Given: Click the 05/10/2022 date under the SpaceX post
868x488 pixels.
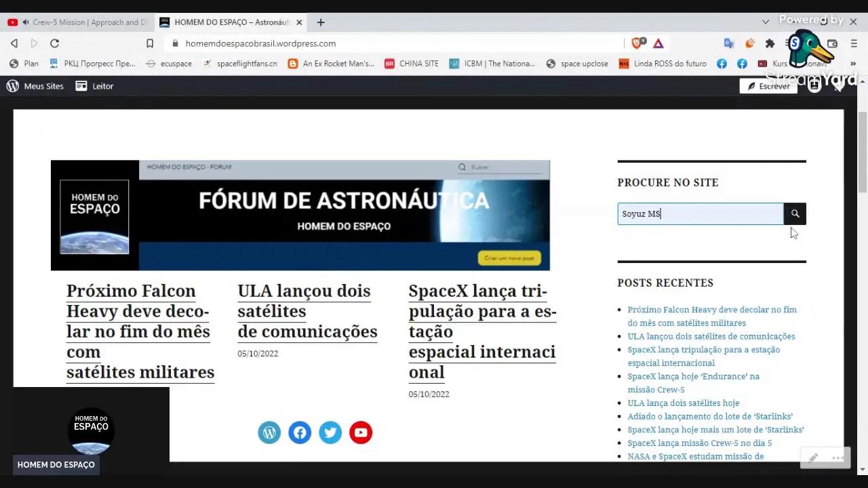Looking at the screenshot, I should tap(429, 394).
